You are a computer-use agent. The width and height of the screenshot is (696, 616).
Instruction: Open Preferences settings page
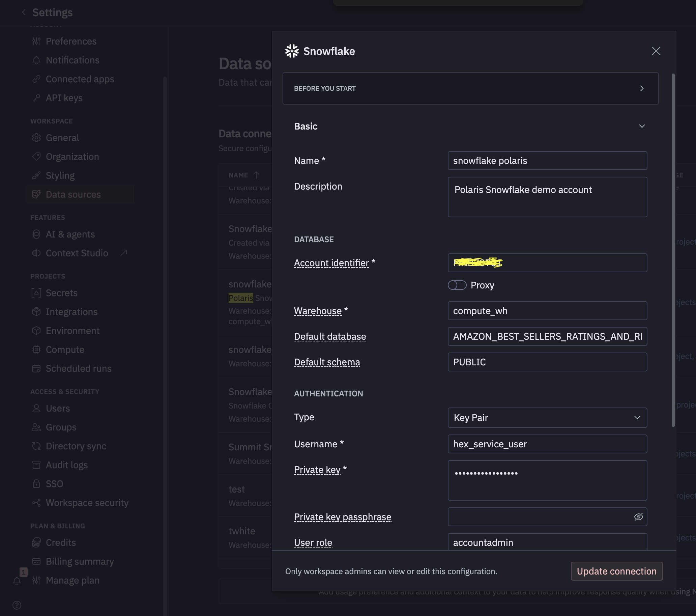tap(71, 41)
